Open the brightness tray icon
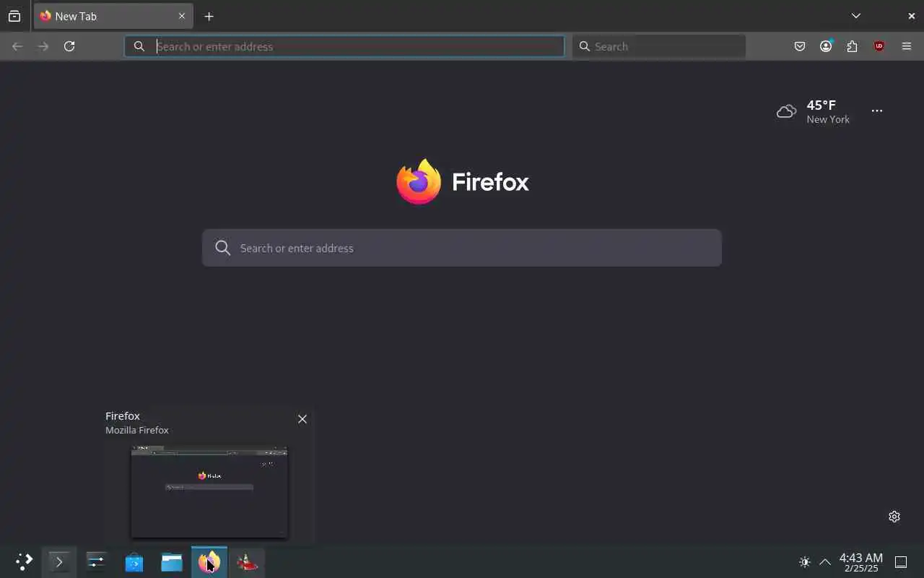Image resolution: width=924 pixels, height=578 pixels. [805, 562]
